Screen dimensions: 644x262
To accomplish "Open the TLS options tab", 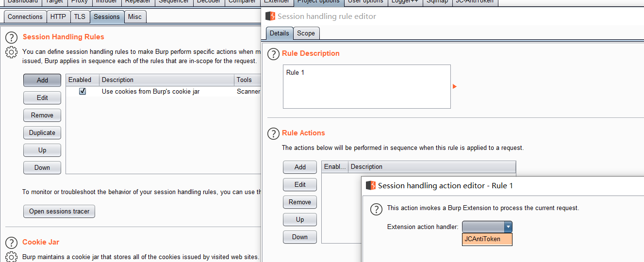I will (80, 16).
